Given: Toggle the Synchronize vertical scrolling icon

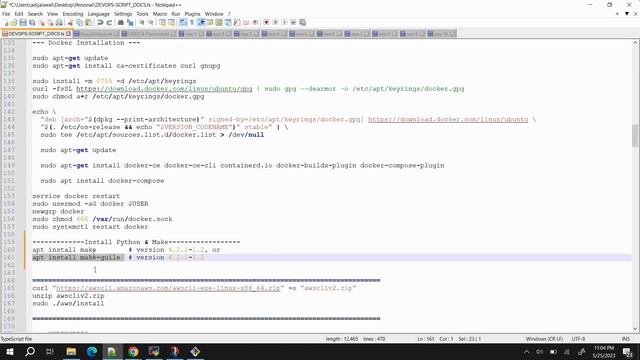Looking at the screenshot, I should [x=162, y=22].
